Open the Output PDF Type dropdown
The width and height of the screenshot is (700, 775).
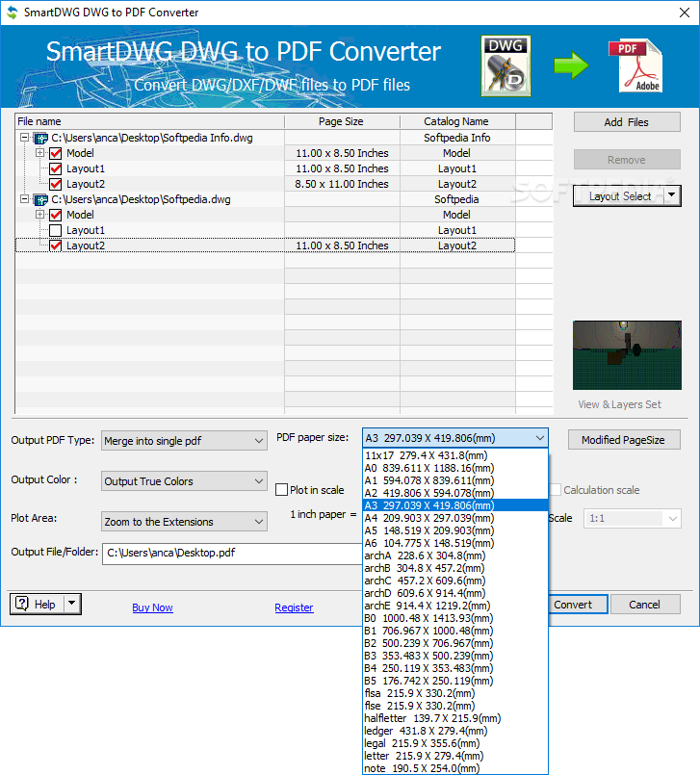[x=259, y=441]
